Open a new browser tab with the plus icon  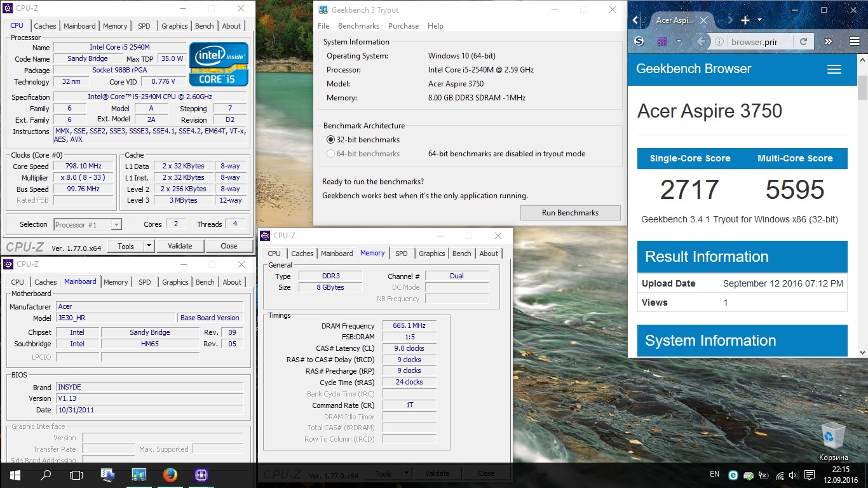745,20
